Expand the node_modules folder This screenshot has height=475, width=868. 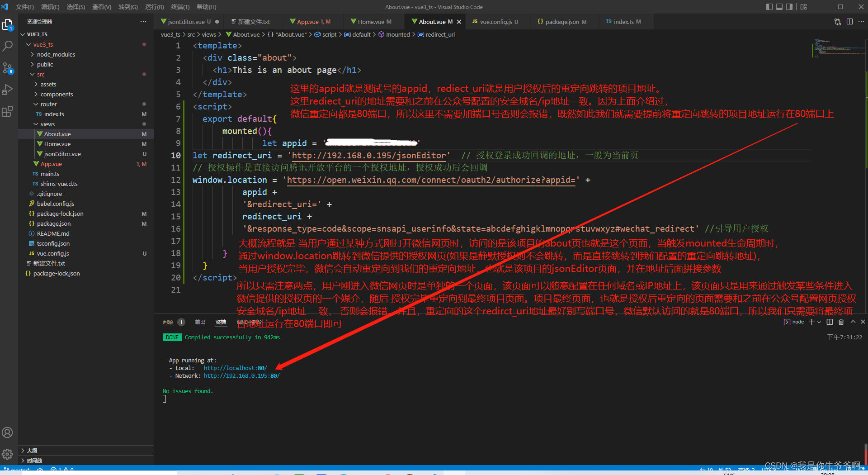(32, 54)
